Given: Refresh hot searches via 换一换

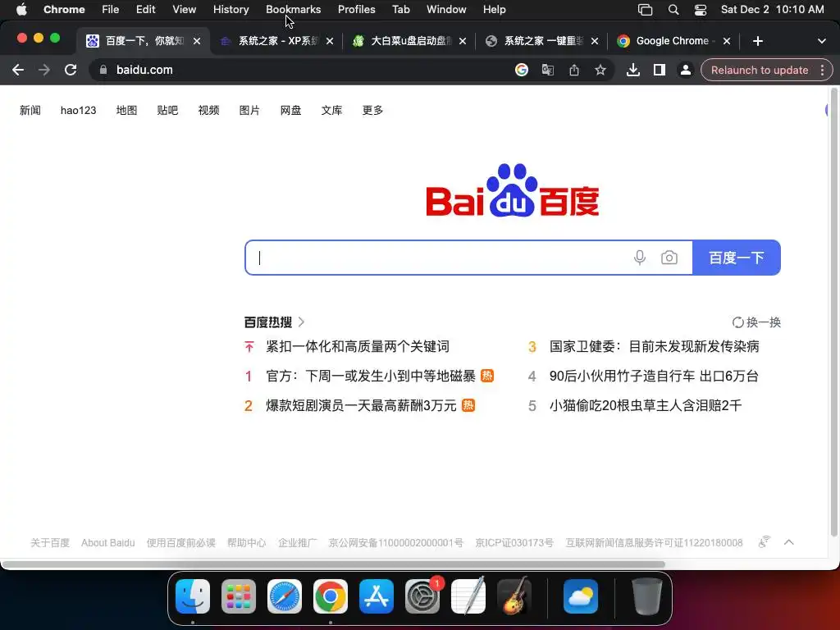Looking at the screenshot, I should click(756, 322).
